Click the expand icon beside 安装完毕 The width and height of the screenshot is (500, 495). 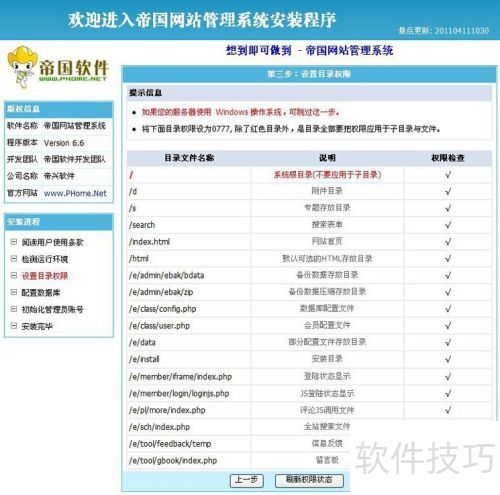(14, 326)
